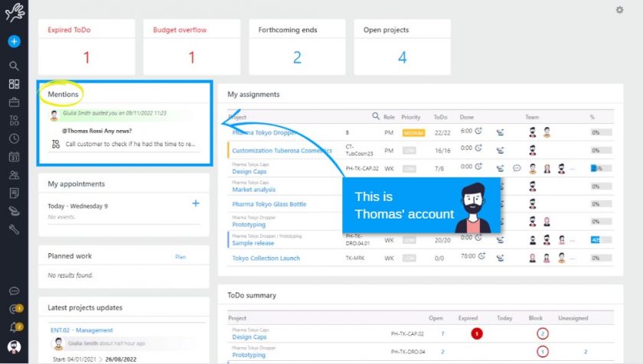
Task: Open the ToDo section in sidebar
Action: pos(14,120)
